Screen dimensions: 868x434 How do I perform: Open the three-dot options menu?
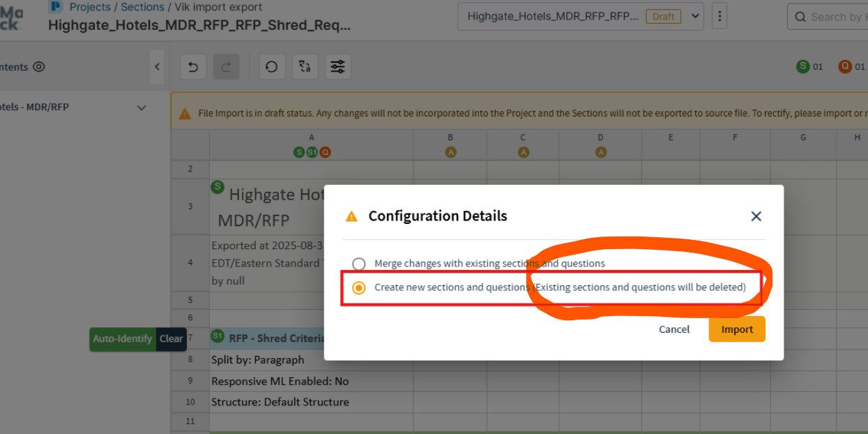click(x=720, y=16)
